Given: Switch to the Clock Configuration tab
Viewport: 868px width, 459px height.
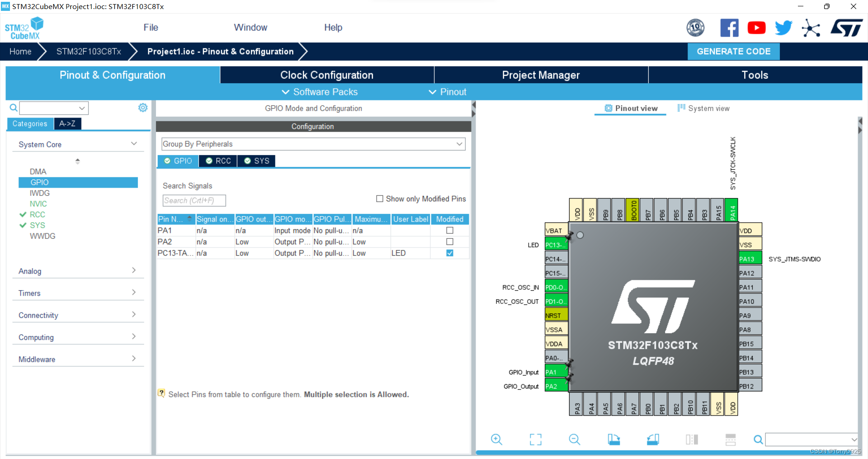Looking at the screenshot, I should coord(327,75).
